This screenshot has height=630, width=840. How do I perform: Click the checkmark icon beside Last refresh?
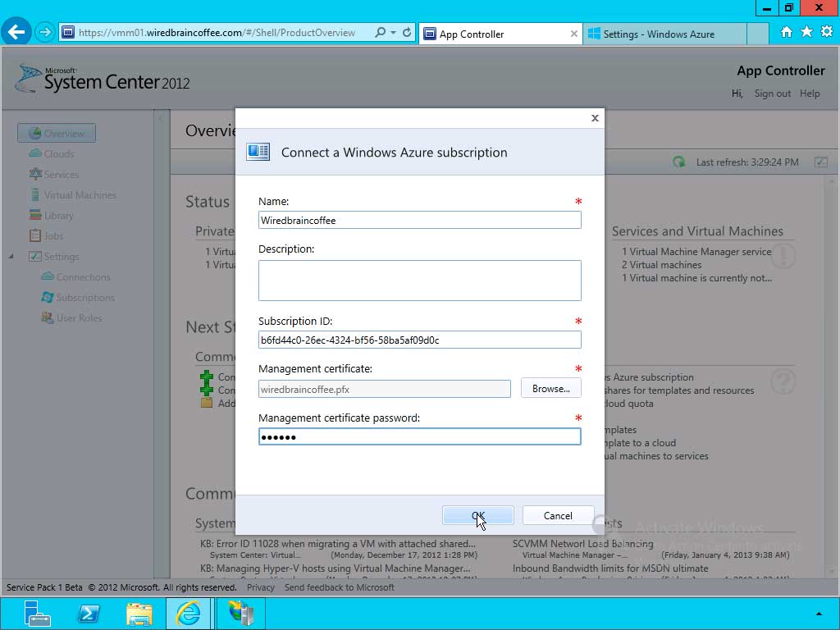click(x=820, y=162)
